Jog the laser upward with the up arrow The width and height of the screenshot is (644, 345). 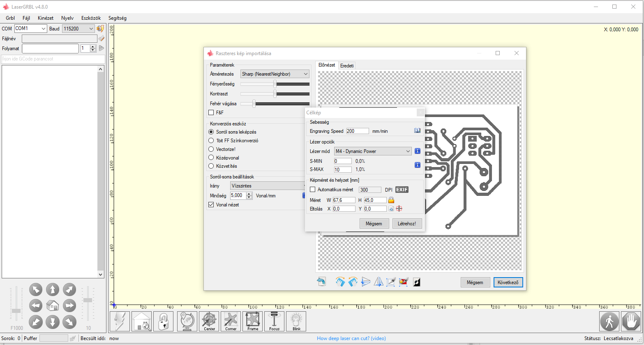coord(53,289)
